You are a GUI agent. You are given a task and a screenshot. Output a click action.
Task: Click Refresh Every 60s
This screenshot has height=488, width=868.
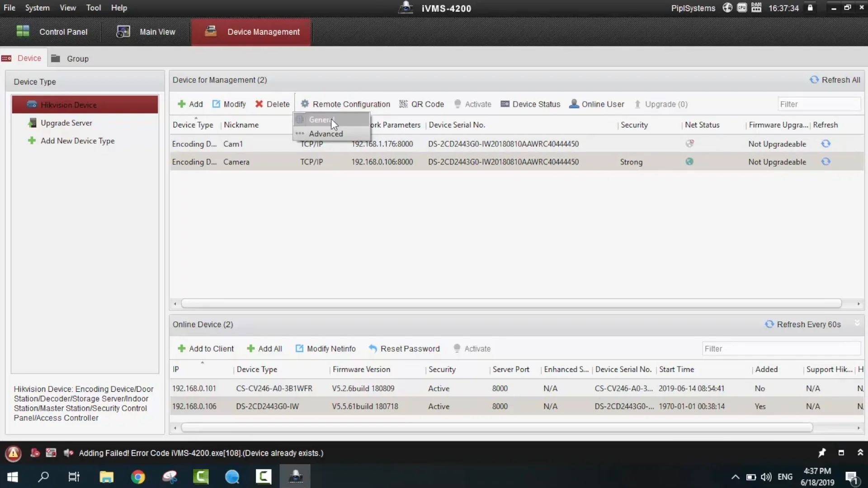(x=803, y=324)
